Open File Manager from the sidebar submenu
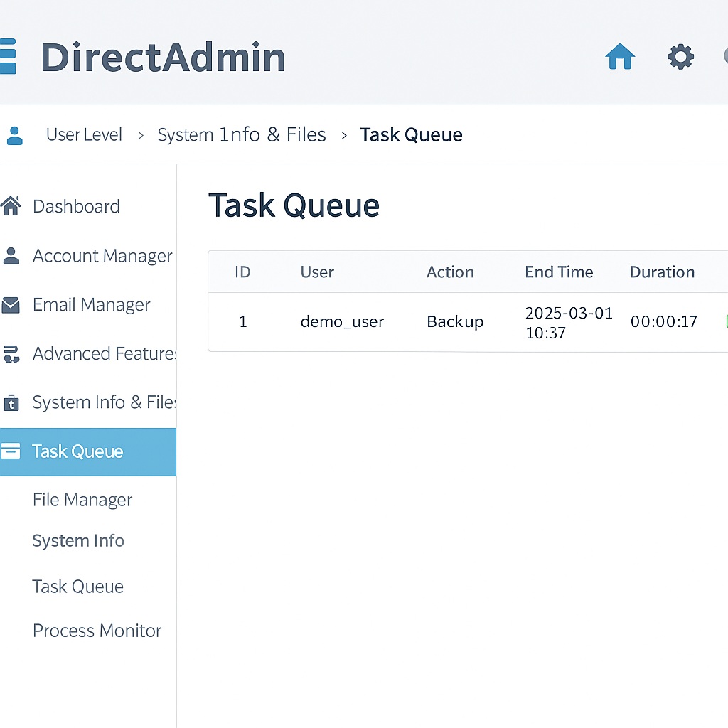 (x=82, y=500)
